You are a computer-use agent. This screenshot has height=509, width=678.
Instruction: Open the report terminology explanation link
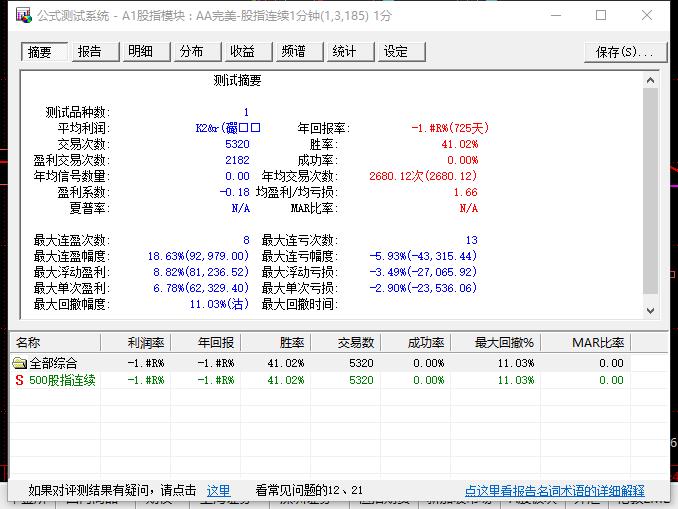554,490
